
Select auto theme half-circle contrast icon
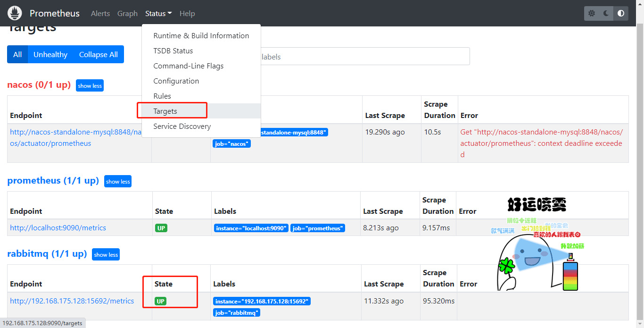(621, 13)
